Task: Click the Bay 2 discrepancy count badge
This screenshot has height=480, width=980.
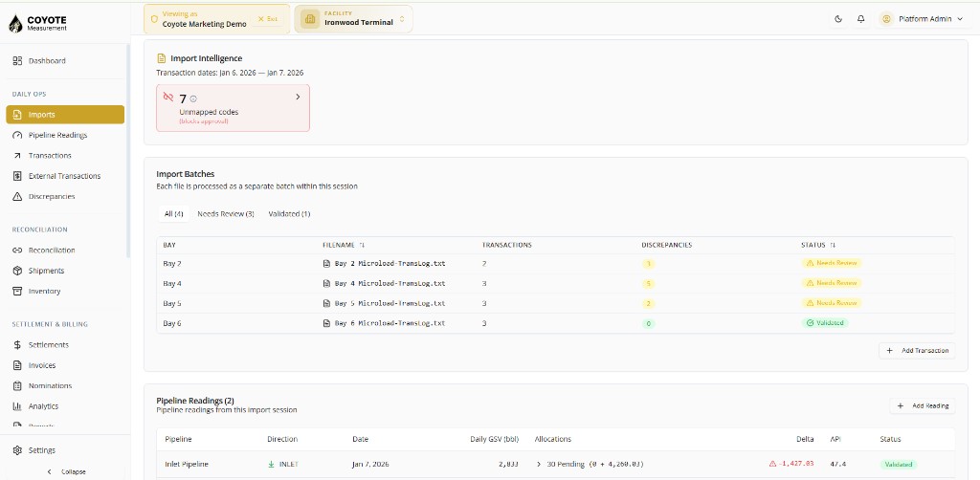Action: [649, 264]
